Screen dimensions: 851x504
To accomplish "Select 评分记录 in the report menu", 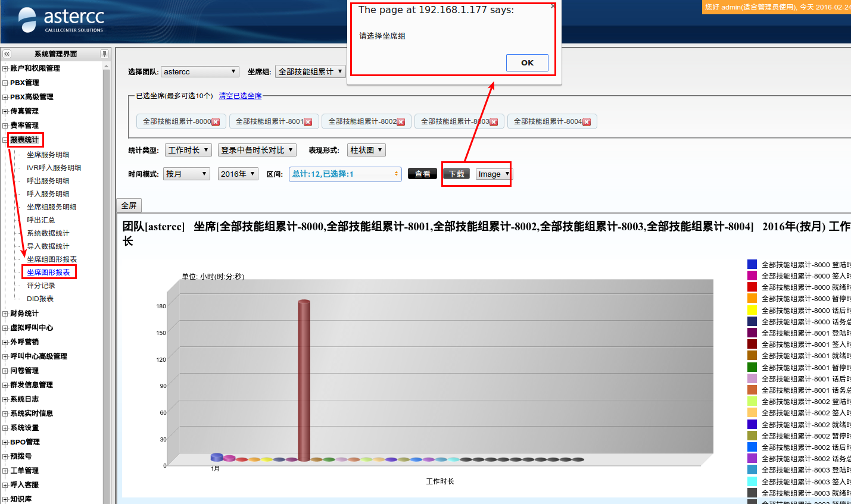I will pyautogui.click(x=40, y=286).
